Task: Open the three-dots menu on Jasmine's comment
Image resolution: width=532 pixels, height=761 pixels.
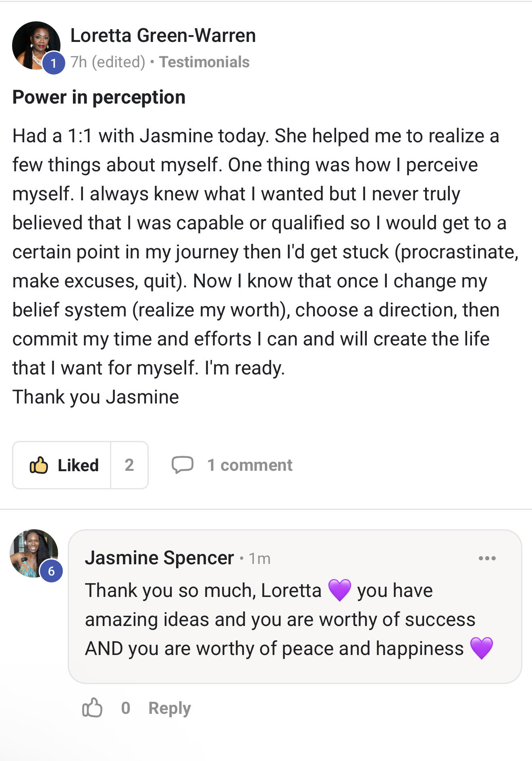Action: tap(487, 558)
